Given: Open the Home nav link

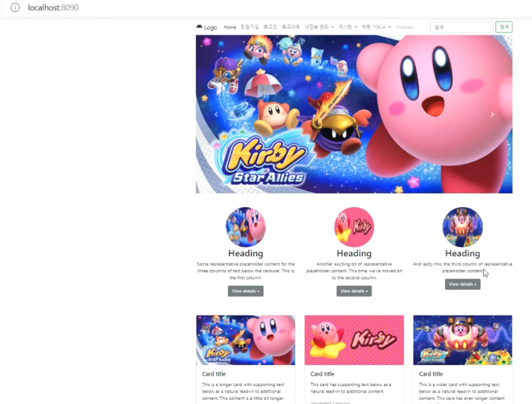Looking at the screenshot, I should click(x=230, y=27).
